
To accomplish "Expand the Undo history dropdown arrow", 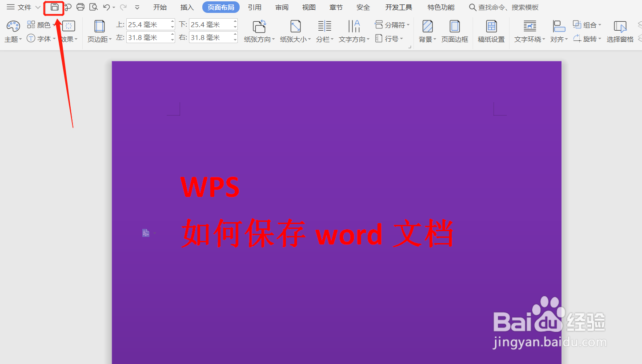I will click(114, 8).
